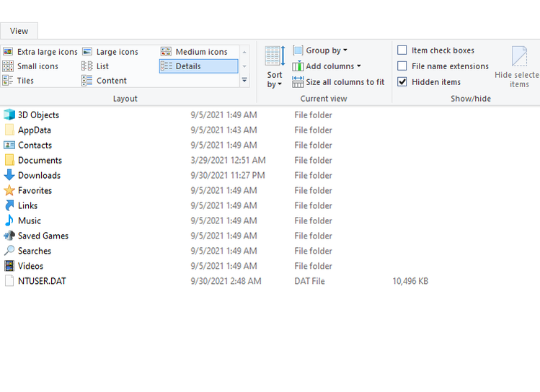The image size is (540, 392).
Task: Open the View ribbon tab
Action: click(x=19, y=31)
